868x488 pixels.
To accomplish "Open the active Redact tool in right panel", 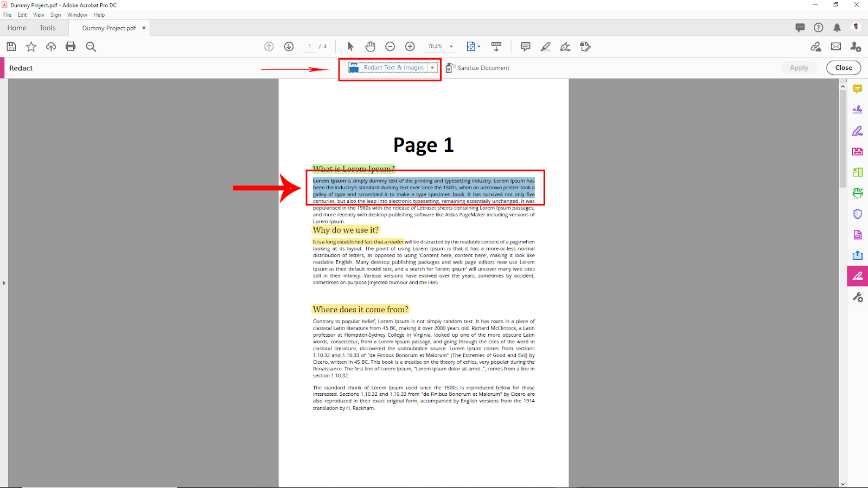I will 858,276.
